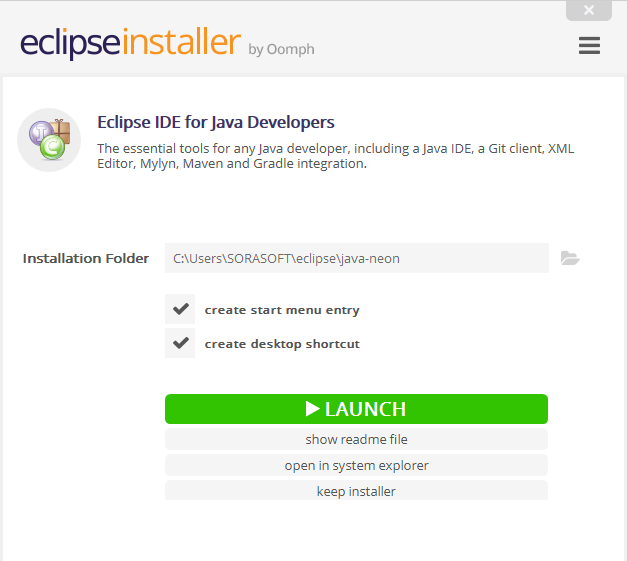Uncheck create desktop shortcut
This screenshot has height=561, width=628.
180,343
